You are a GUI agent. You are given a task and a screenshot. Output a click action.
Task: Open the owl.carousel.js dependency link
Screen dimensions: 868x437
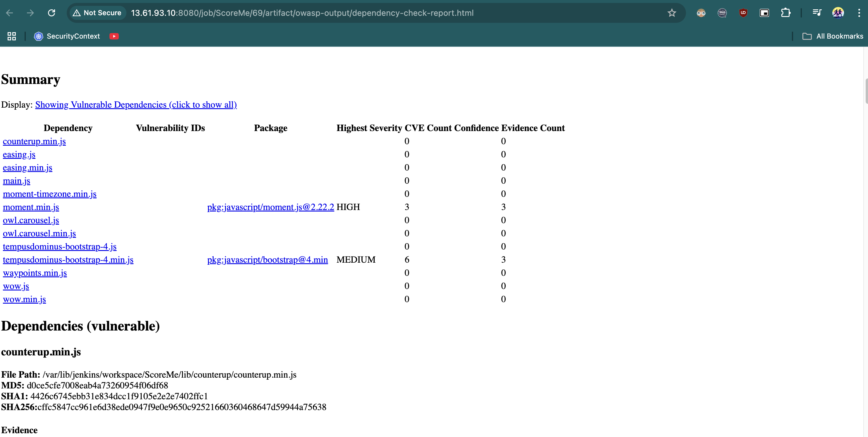tap(31, 220)
